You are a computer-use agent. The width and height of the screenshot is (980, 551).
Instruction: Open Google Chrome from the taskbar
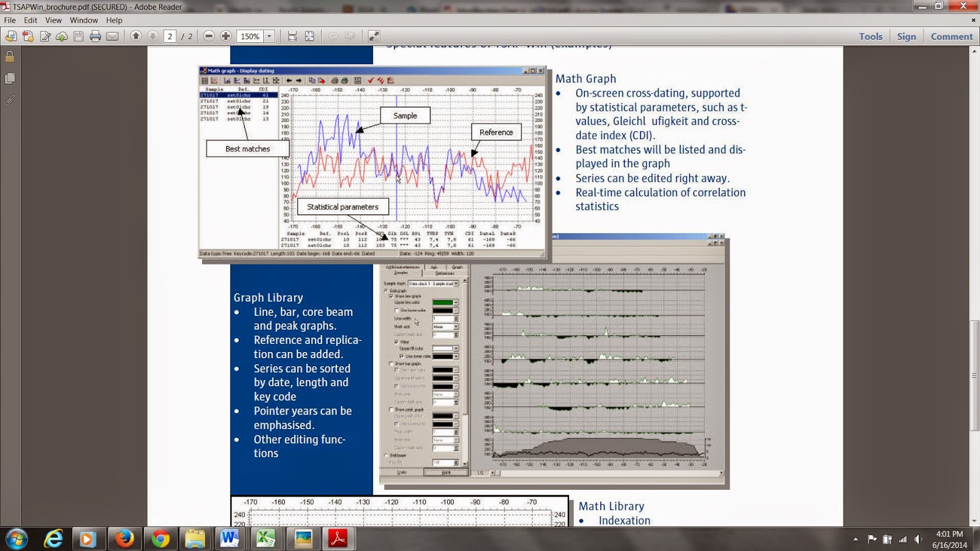click(x=160, y=539)
